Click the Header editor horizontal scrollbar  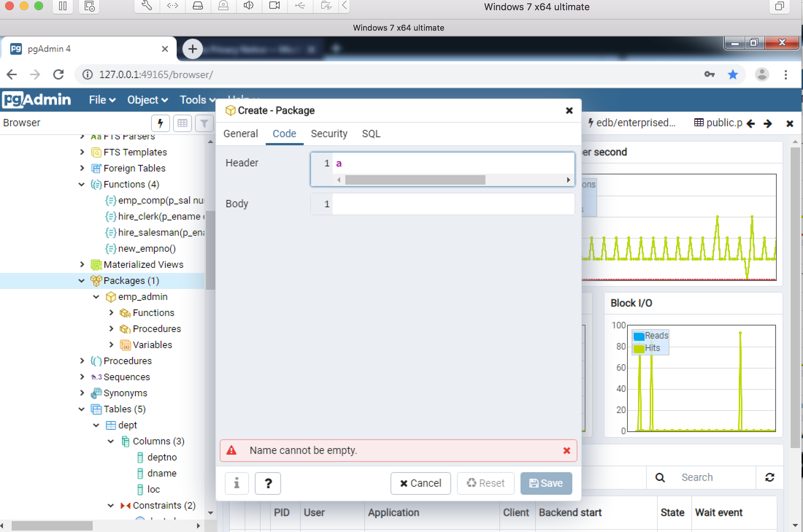pyautogui.click(x=415, y=180)
